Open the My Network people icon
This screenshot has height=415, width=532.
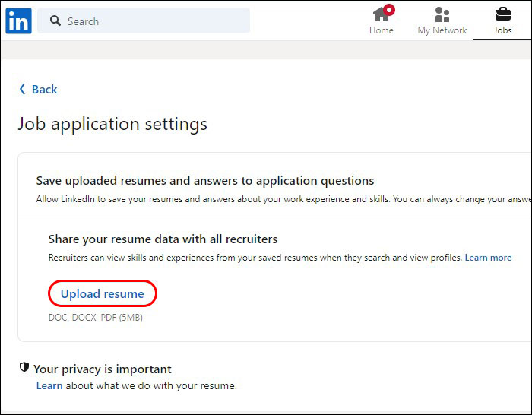click(x=442, y=14)
